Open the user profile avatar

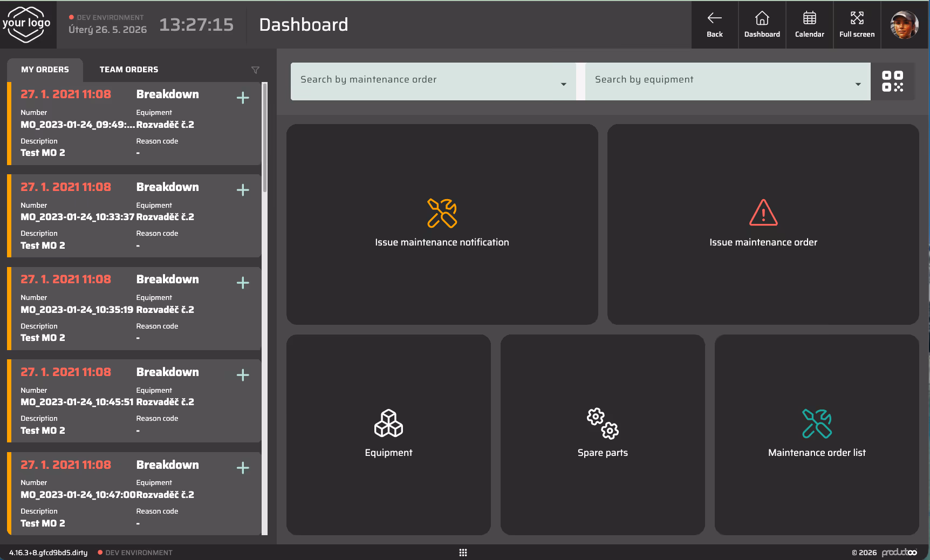[904, 25]
